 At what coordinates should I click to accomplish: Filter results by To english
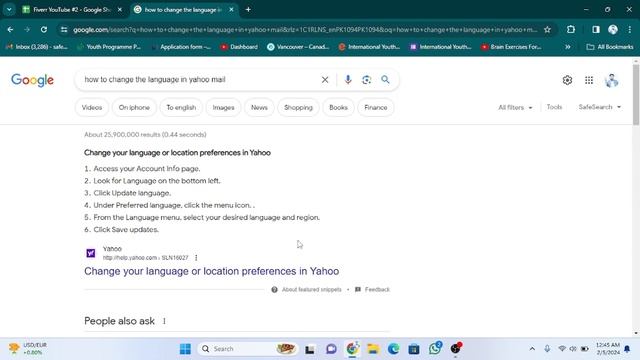coord(181,108)
